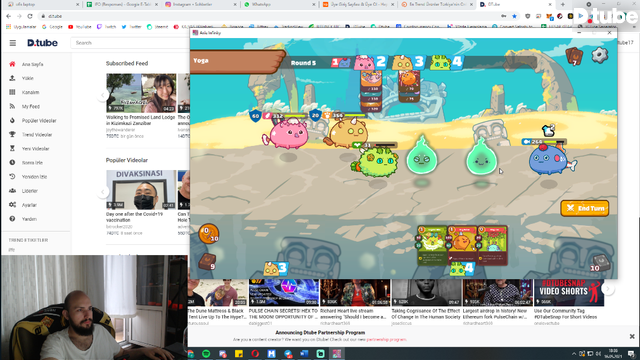Open Spotify from the taskbar

(x=206, y=353)
